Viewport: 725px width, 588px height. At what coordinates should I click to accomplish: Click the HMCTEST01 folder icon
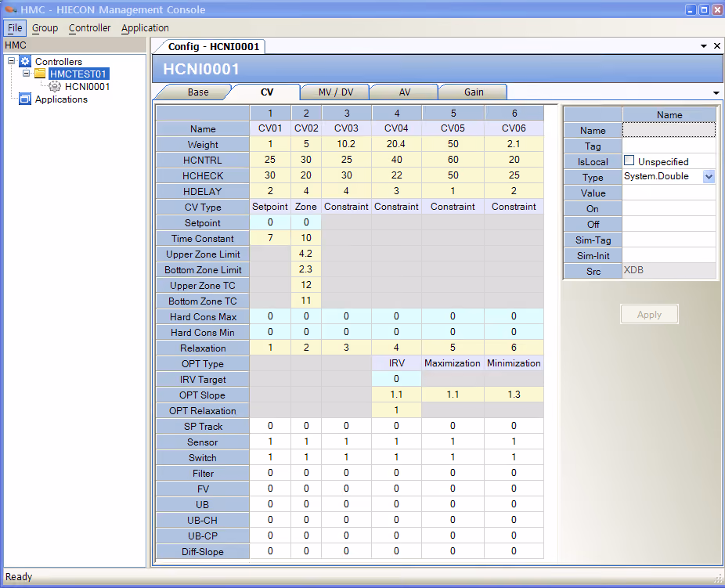click(x=40, y=74)
